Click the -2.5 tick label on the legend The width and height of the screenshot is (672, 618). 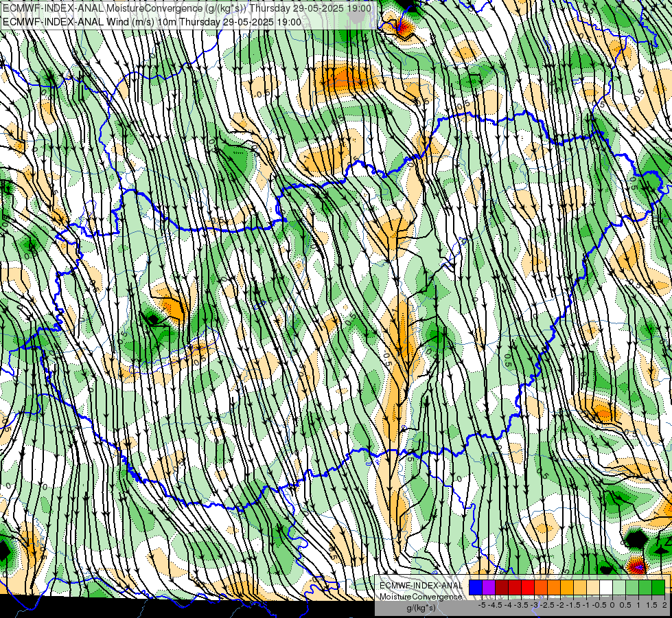(547, 605)
